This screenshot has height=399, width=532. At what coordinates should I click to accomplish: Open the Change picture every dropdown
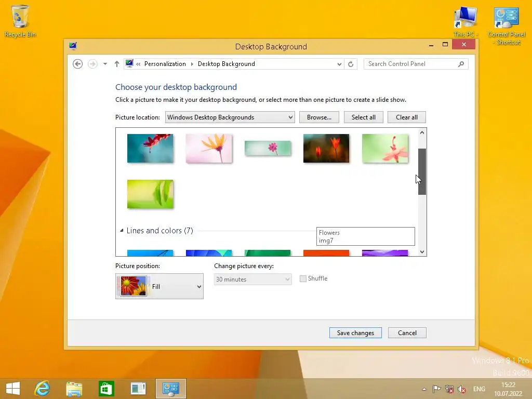(x=253, y=279)
